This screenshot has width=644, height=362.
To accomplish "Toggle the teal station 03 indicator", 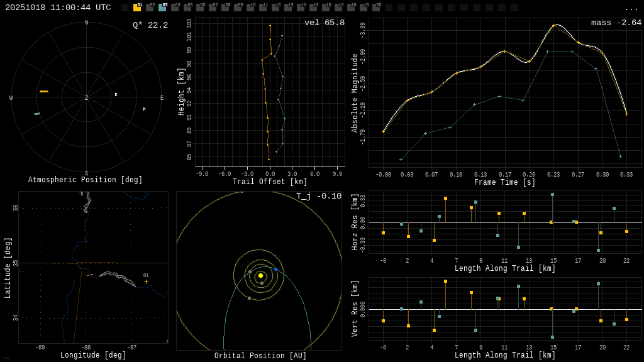I will [162, 8].
